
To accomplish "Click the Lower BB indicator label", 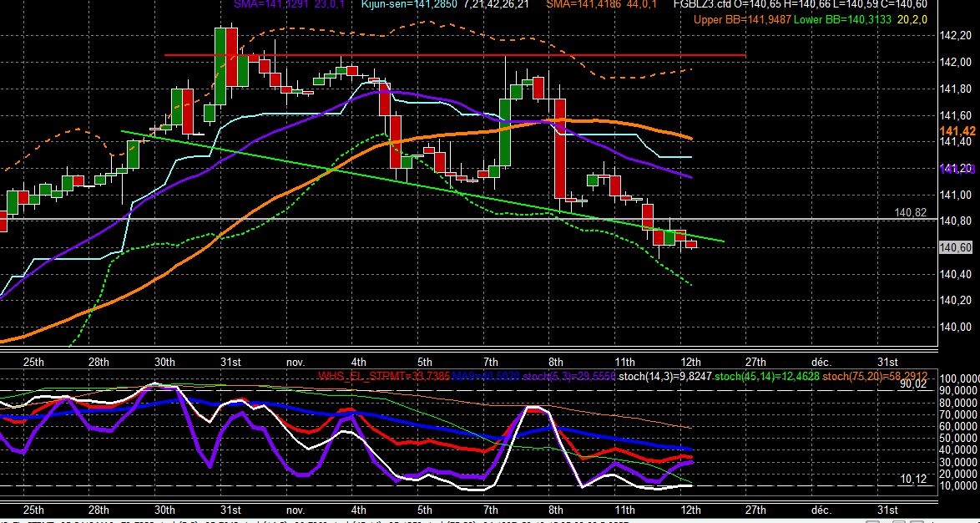I will [x=842, y=20].
